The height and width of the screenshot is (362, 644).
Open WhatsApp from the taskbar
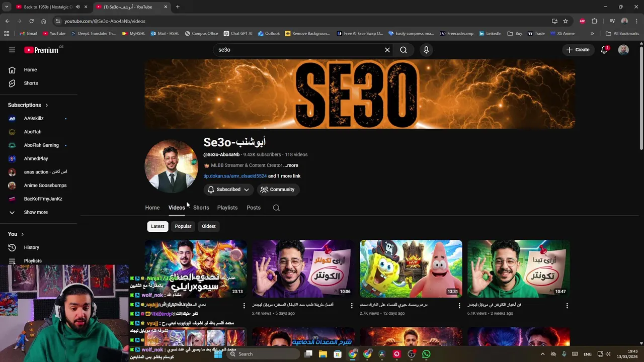pos(426,354)
